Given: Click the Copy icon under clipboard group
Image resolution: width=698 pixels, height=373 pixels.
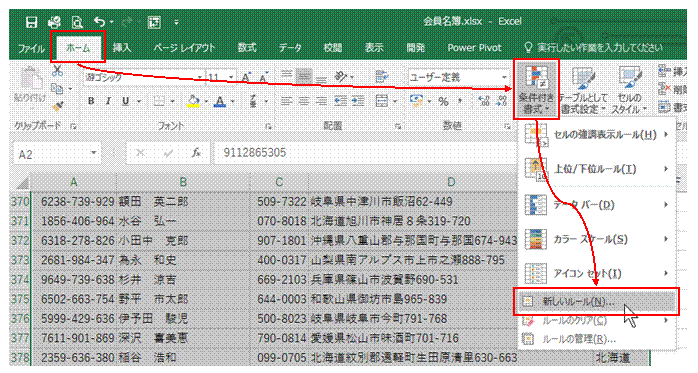Looking at the screenshot, I should (x=57, y=89).
